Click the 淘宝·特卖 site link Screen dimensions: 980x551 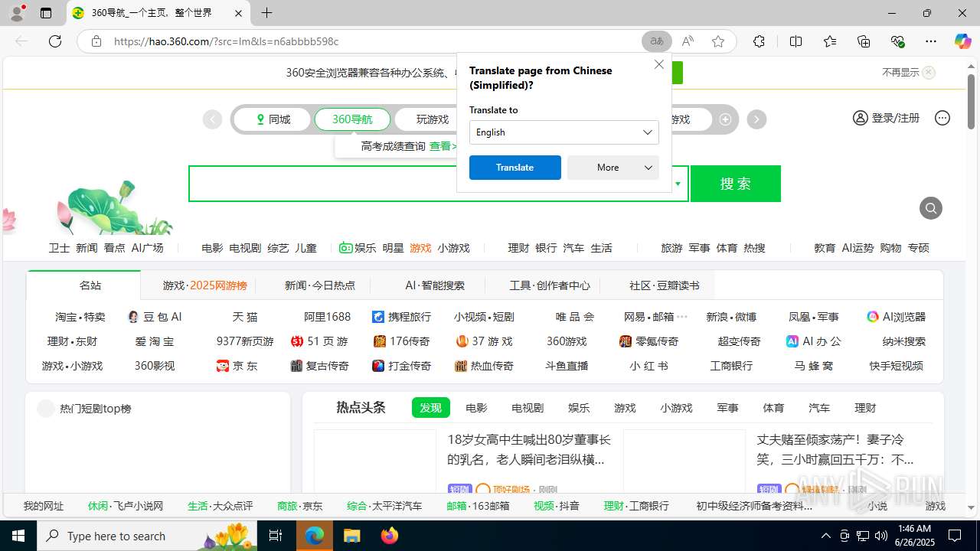pyautogui.click(x=80, y=317)
